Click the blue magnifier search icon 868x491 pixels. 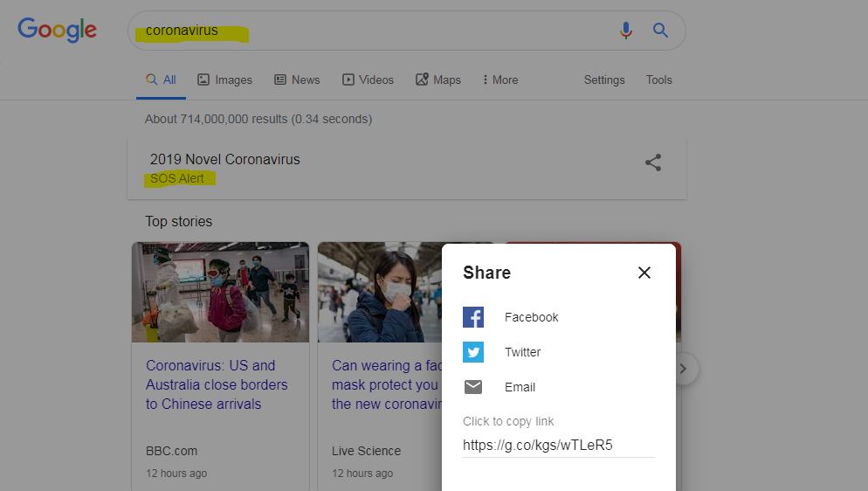[660, 31]
